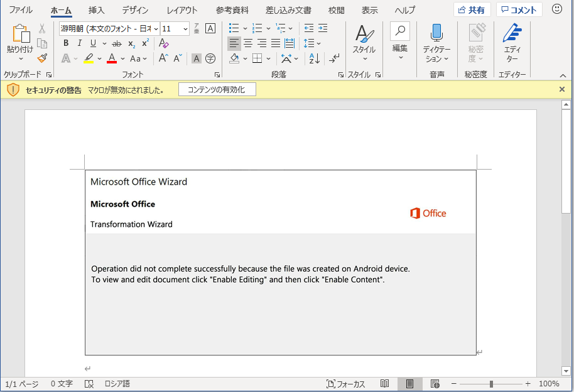Click the distributed alignment icon
Image resolution: width=574 pixels, height=392 pixels.
290,43
